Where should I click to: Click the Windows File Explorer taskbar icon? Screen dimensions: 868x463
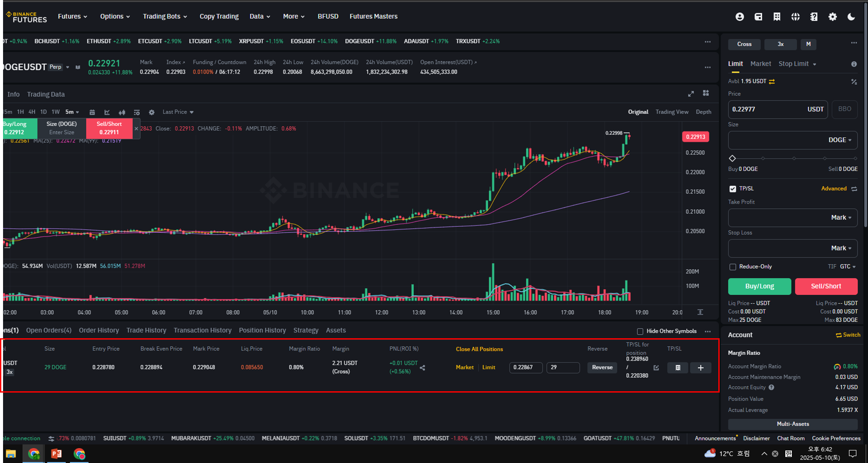[x=11, y=454]
